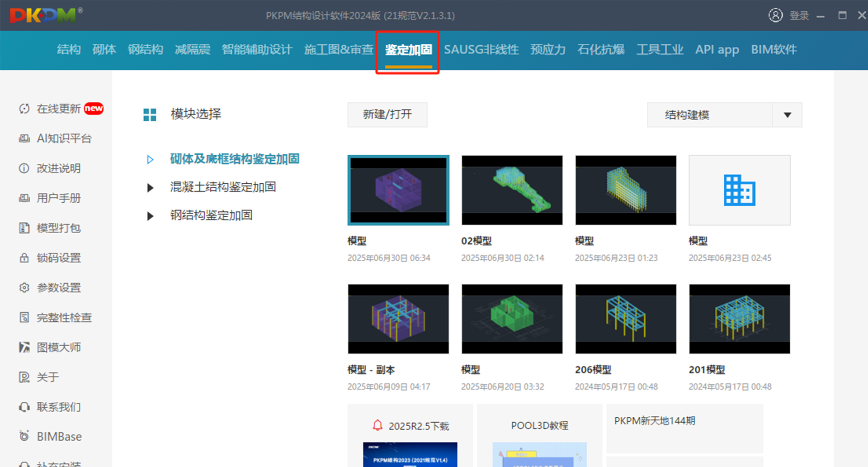Switch to the SAUSG非线性 tab

tap(481, 49)
